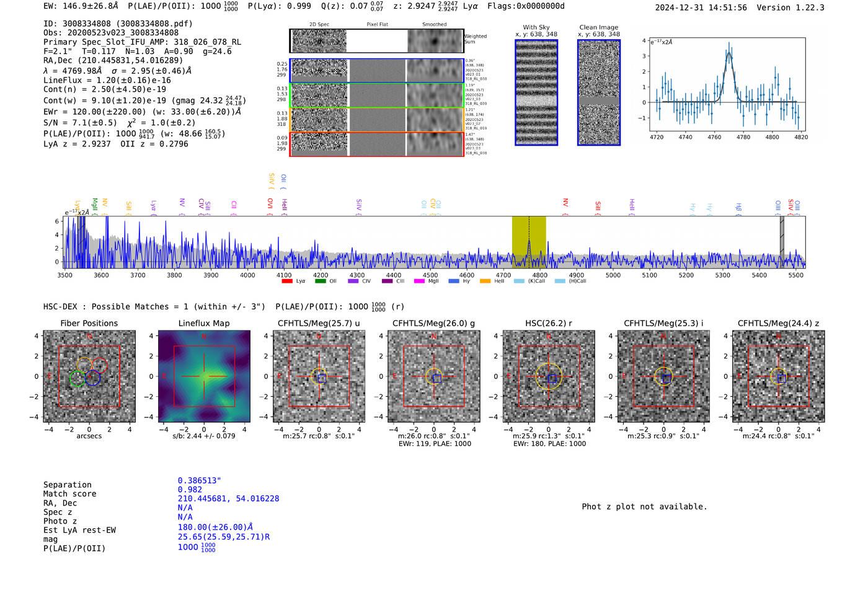Open the HSC(26.2) r cutout

549,376
